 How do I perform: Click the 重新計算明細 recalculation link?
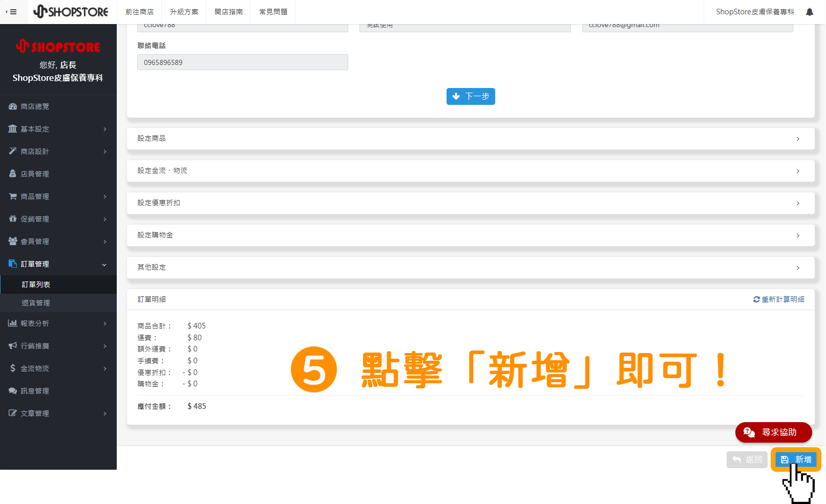(x=779, y=299)
